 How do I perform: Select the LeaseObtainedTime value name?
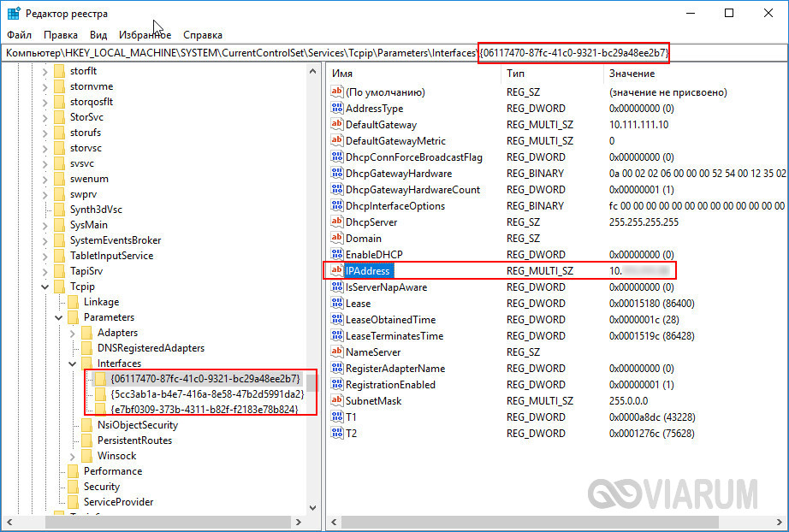(390, 319)
